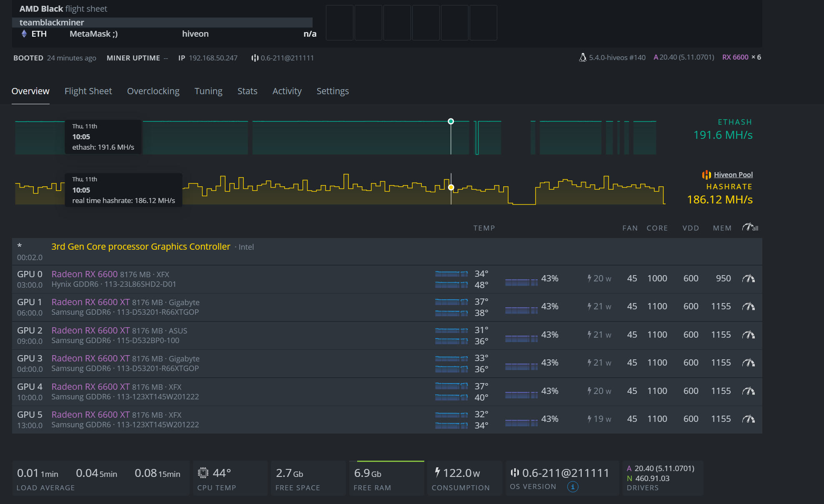Click the Nvidia driver version 460.91.03
This screenshot has height=504, width=824.
click(x=652, y=478)
